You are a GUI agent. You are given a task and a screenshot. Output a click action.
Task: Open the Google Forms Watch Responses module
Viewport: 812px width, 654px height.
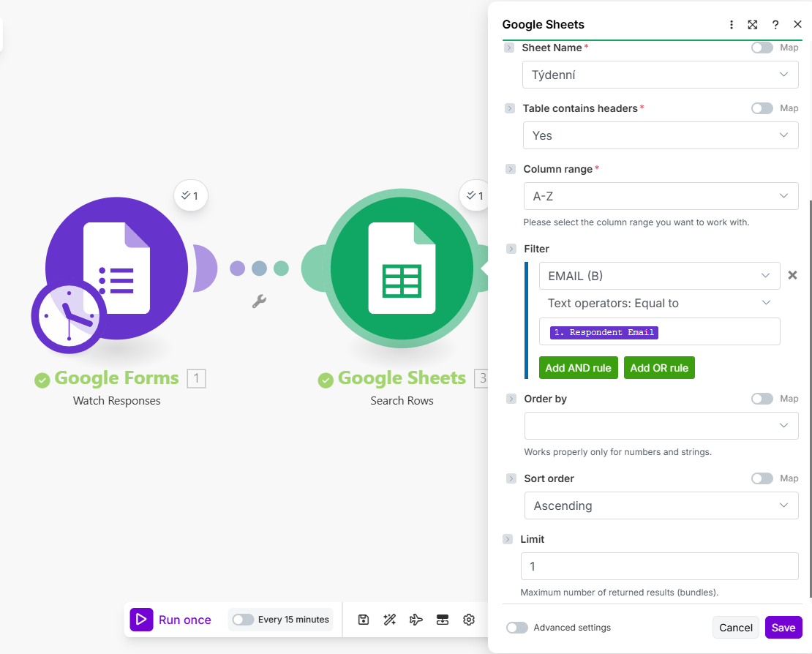116,268
